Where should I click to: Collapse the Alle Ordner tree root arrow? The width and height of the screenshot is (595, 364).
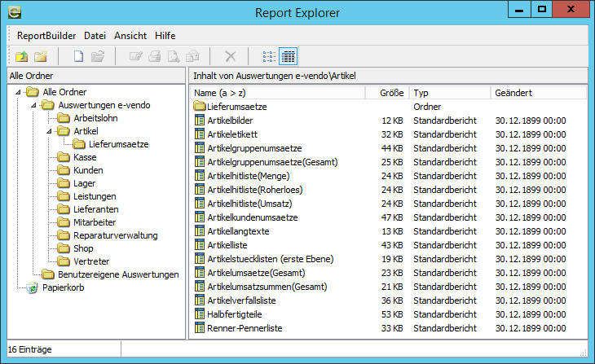pyautogui.click(x=18, y=92)
